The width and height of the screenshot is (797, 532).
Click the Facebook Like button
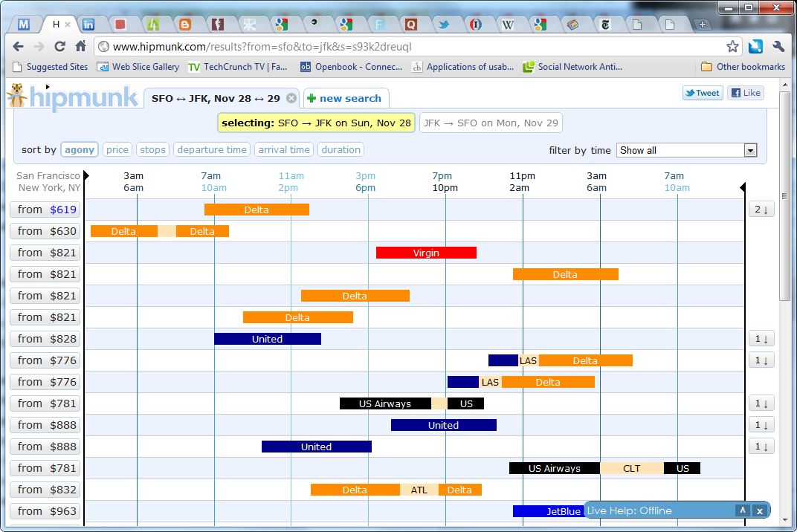(x=746, y=93)
